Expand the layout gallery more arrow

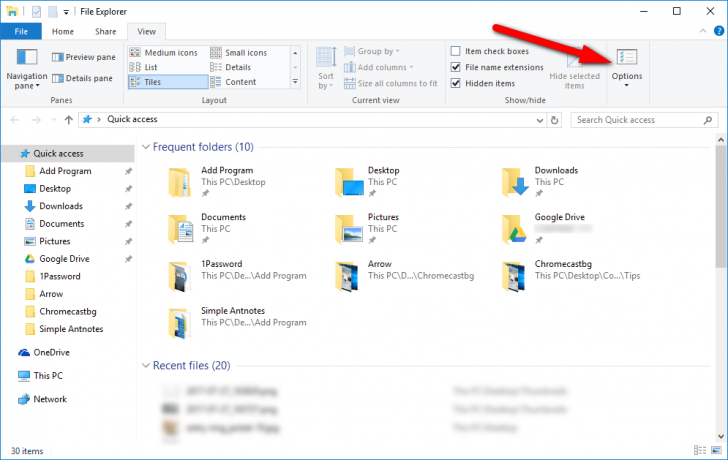[x=295, y=82]
